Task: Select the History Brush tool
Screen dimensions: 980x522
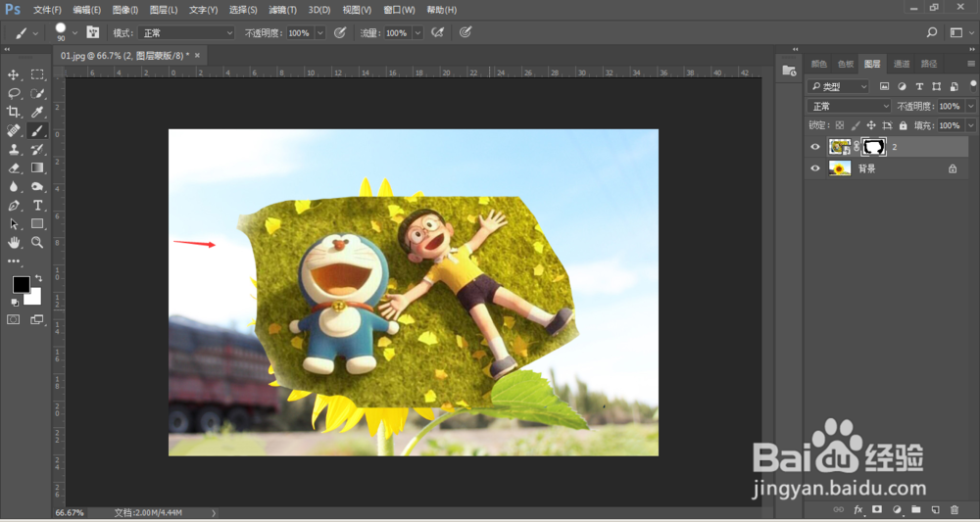Action: 37,149
